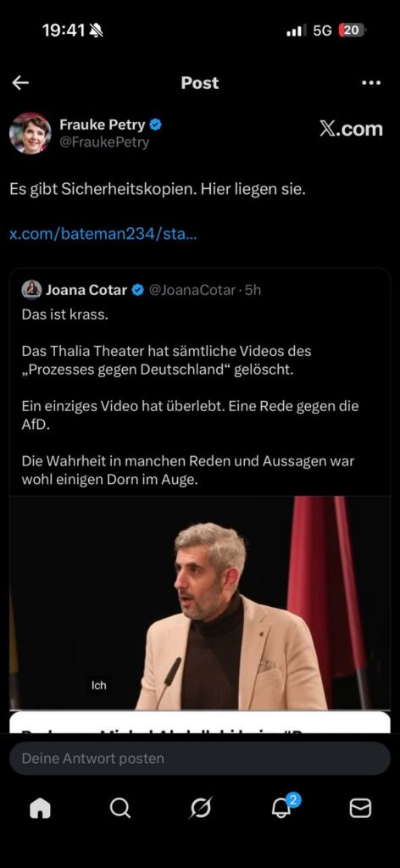The height and width of the screenshot is (868, 400).
Task: Open Messages envelope icon
Action: pos(360,809)
